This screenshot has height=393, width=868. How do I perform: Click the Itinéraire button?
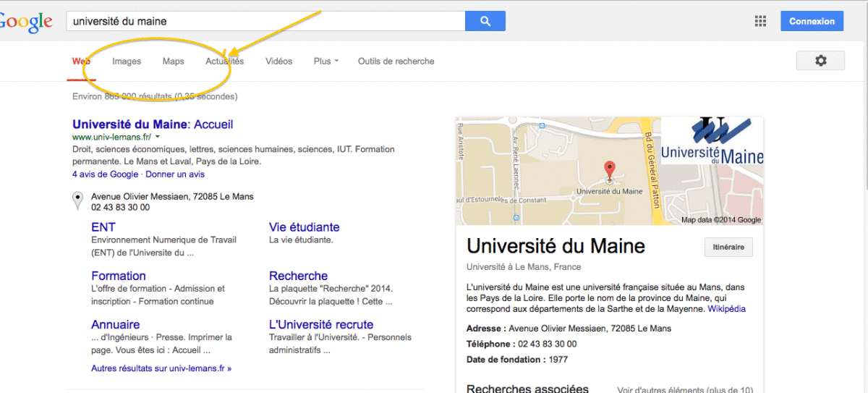pos(728,247)
